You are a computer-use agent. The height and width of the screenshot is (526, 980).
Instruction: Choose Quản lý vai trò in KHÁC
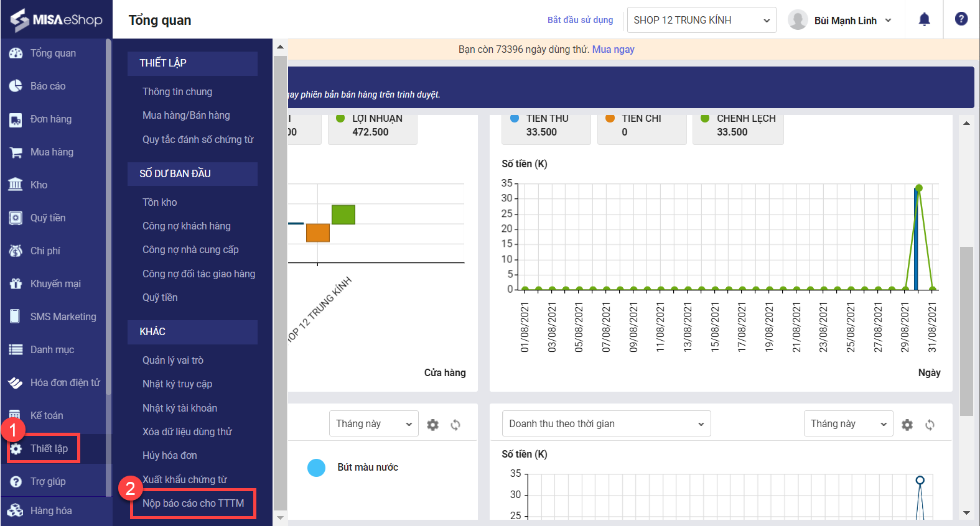pyautogui.click(x=173, y=360)
